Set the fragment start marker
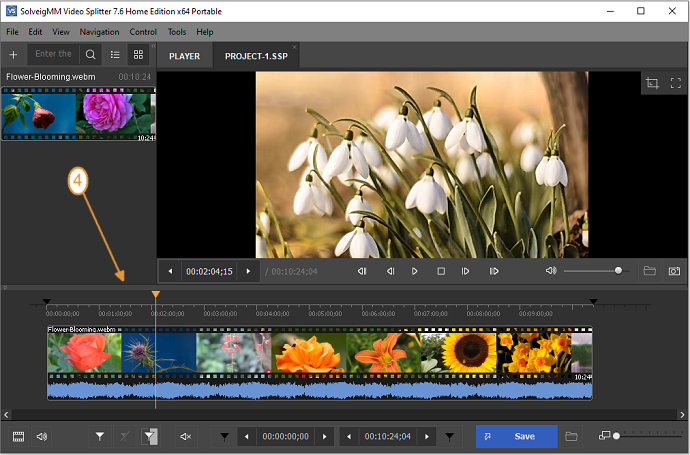Image resolution: width=690 pixels, height=455 pixels. [x=224, y=437]
